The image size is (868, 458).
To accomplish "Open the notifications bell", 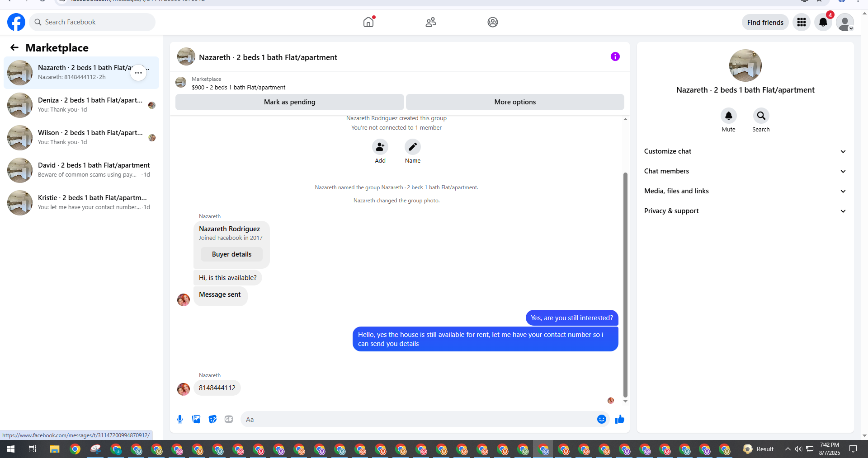I will point(823,22).
